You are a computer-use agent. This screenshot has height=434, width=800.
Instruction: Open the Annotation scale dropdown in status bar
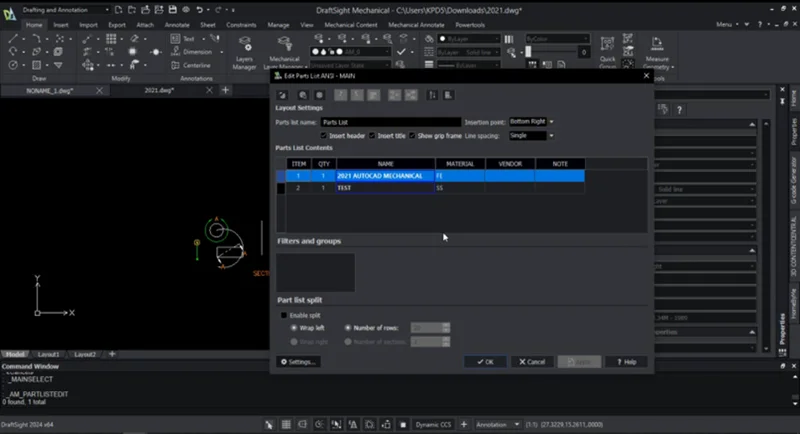[x=499, y=424]
